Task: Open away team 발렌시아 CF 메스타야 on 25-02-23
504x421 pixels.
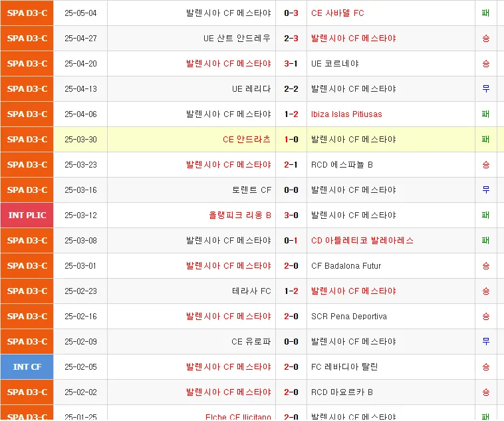Action: [x=353, y=291]
